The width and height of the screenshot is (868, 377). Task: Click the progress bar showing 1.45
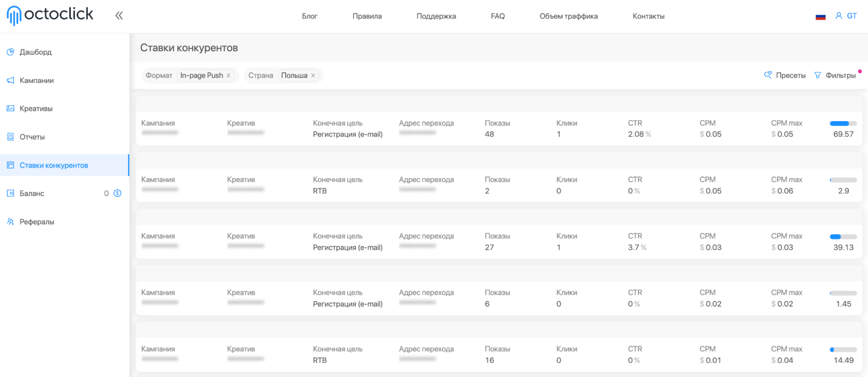pos(843,293)
